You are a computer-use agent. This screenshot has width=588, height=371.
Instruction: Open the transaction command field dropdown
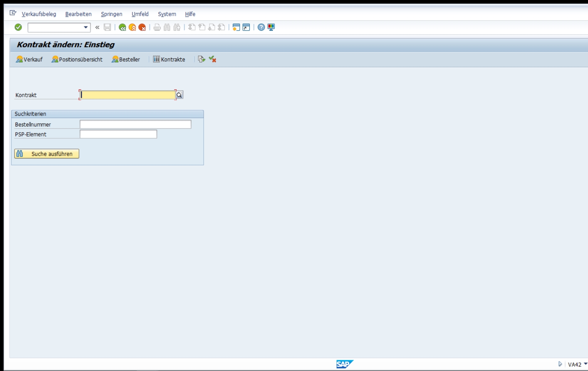85,27
